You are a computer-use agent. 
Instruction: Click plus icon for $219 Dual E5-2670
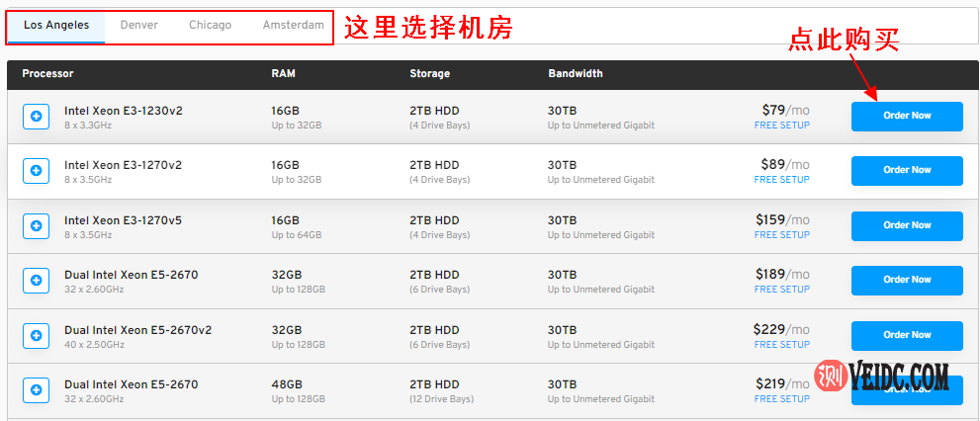click(x=37, y=390)
